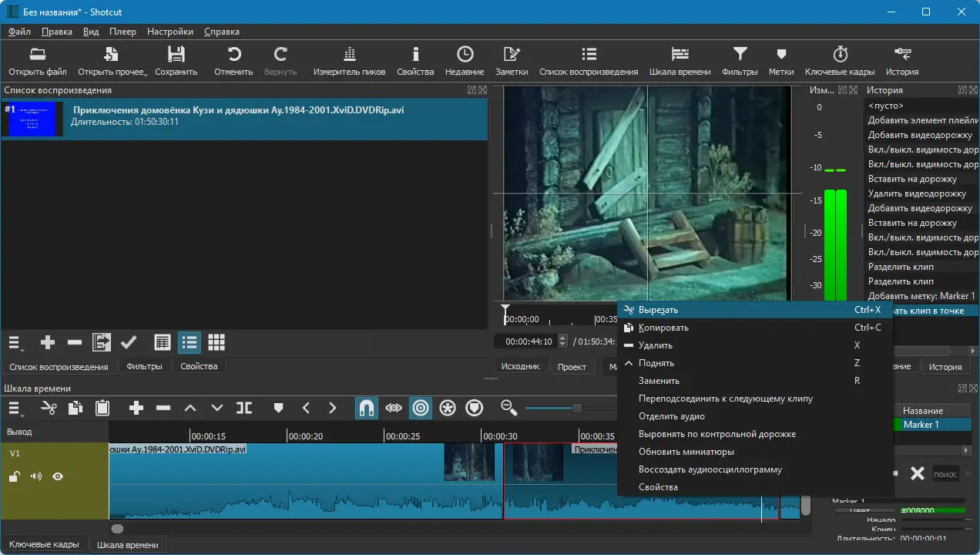980x555 pixels.
Task: Expand the 'Открыть прочее' dropdown
Action: pyautogui.click(x=112, y=61)
